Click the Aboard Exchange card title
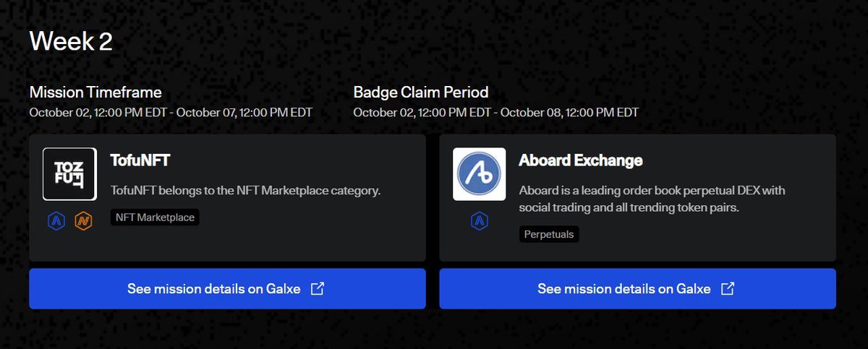 [x=581, y=160]
